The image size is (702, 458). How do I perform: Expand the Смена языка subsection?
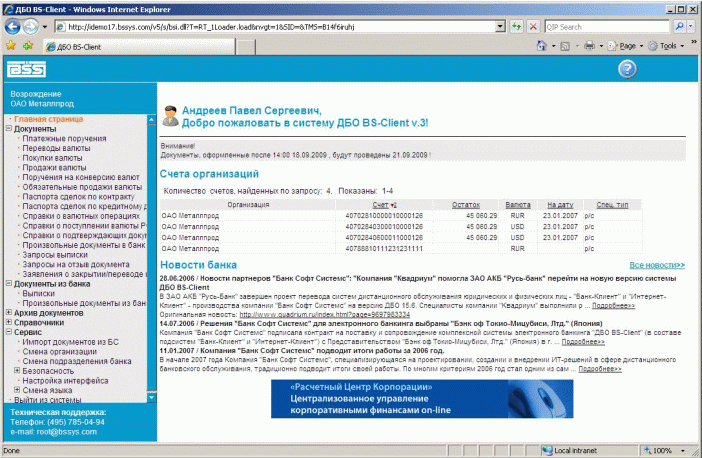[17, 390]
